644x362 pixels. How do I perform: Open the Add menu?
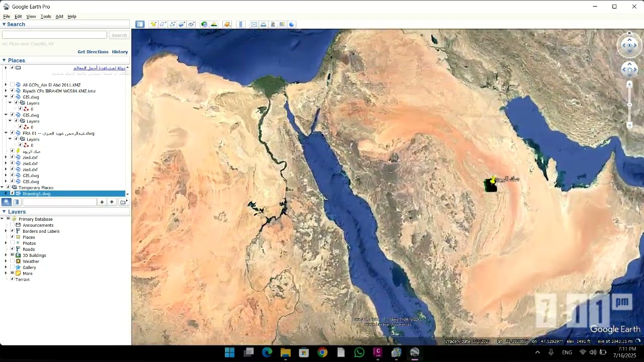click(59, 17)
